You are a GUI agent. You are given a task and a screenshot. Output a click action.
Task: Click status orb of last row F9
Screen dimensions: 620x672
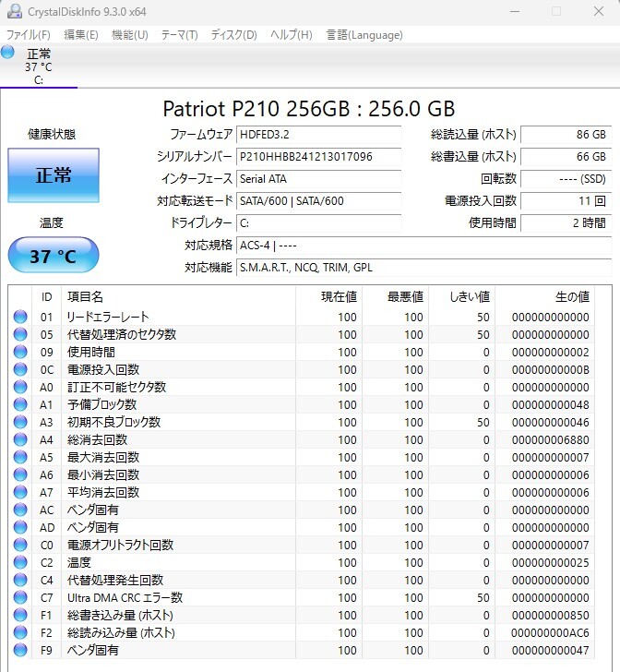tap(20, 650)
